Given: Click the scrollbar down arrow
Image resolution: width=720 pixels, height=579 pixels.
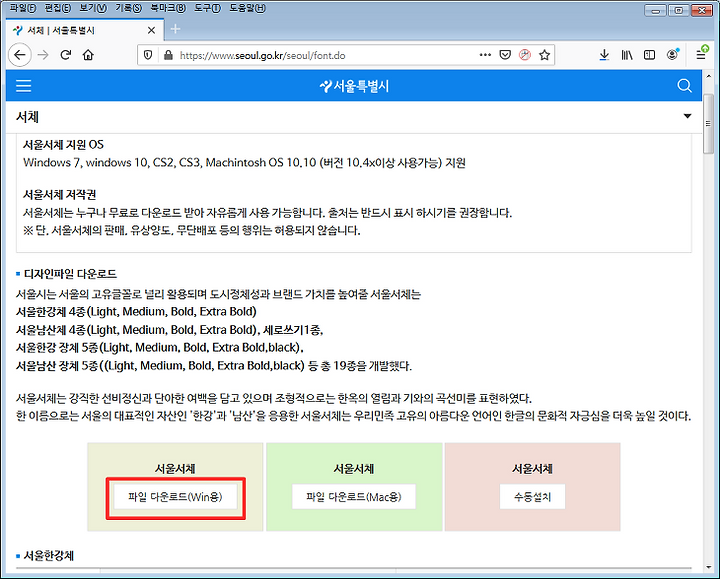Looking at the screenshot, I should [709, 568].
